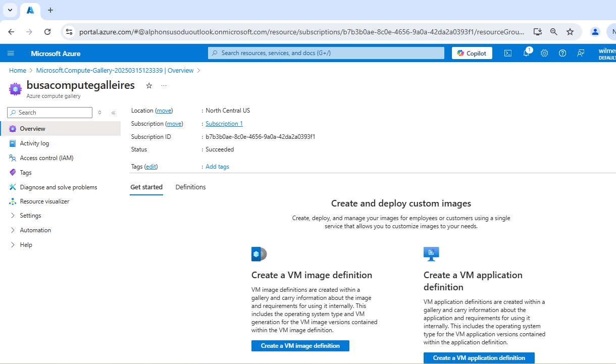Click the Microsoft Azure logo text
This screenshot has height=364, width=616.
(56, 54)
